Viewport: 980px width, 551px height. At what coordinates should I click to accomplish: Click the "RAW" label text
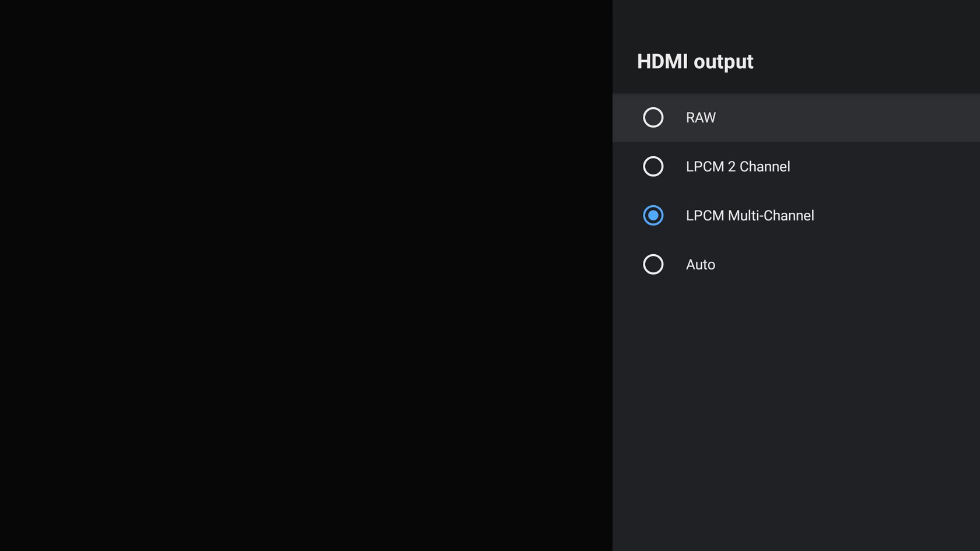click(701, 118)
